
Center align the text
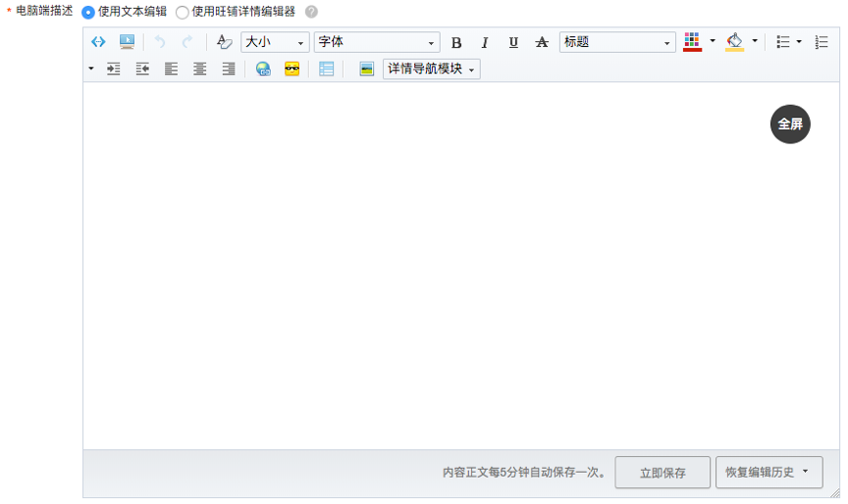[x=199, y=69]
